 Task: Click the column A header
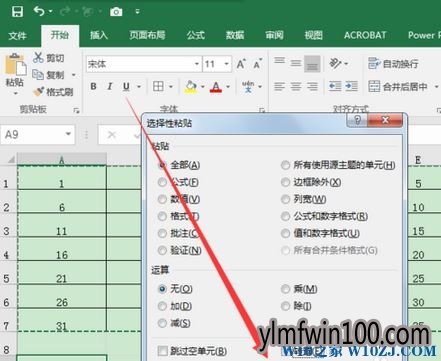coord(62,160)
